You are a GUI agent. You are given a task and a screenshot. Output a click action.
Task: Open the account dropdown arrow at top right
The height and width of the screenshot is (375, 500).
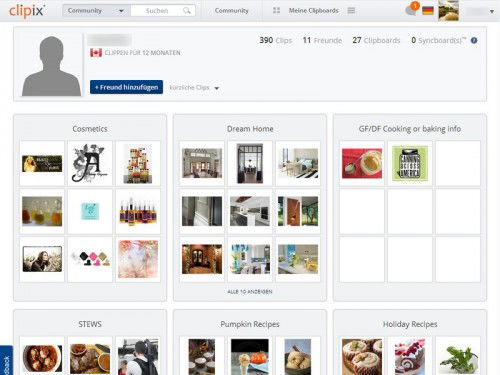492,11
